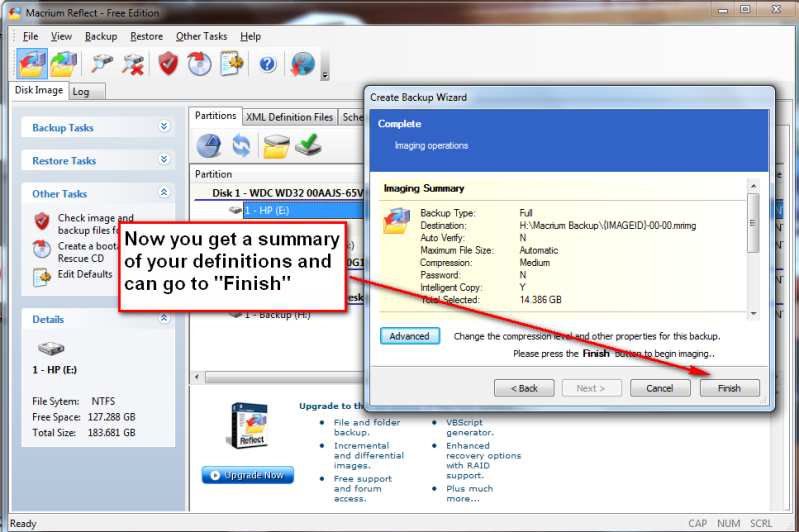Select the Partitions tab
The height and width of the screenshot is (532, 799).
click(215, 116)
